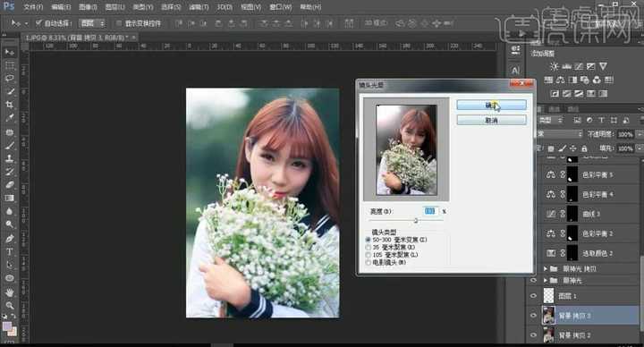Select the Move tool in the toolbox
644x347 pixels.
tap(10, 52)
